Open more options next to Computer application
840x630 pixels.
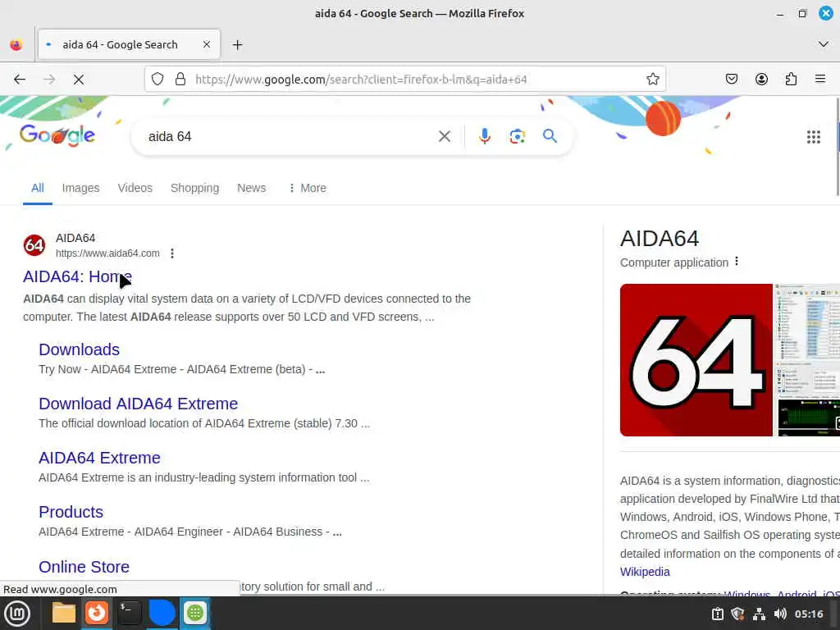point(737,262)
